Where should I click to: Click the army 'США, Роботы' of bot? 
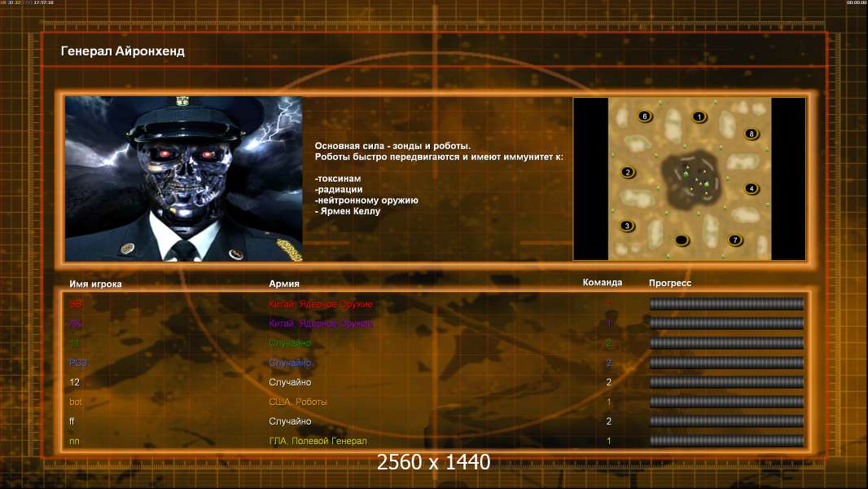pyautogui.click(x=297, y=402)
